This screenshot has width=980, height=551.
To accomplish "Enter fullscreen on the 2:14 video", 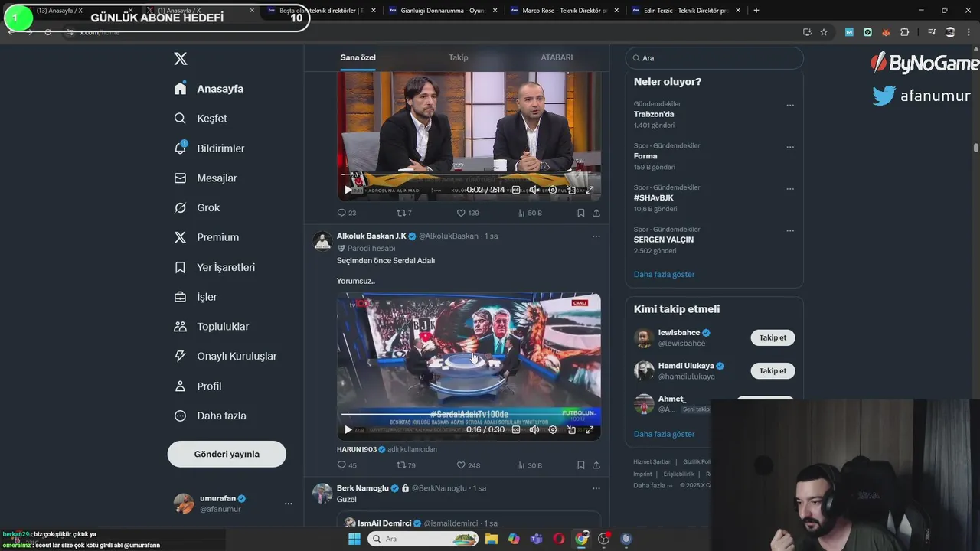I will (590, 190).
